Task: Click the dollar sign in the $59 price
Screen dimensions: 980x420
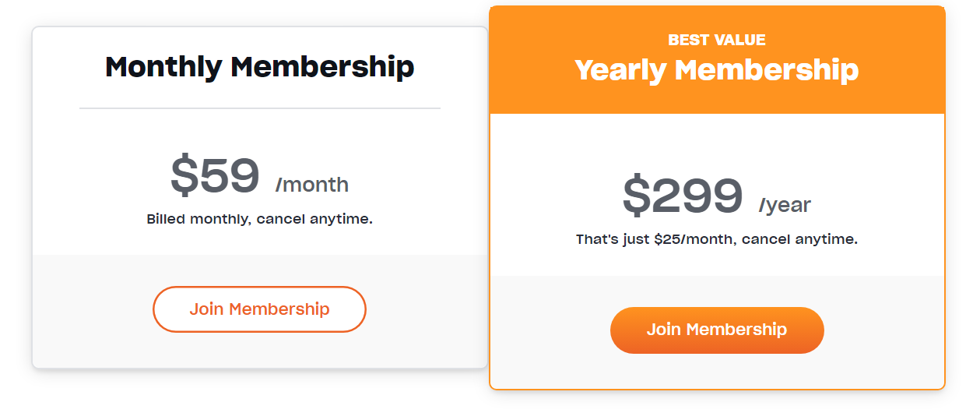Action: (x=185, y=175)
